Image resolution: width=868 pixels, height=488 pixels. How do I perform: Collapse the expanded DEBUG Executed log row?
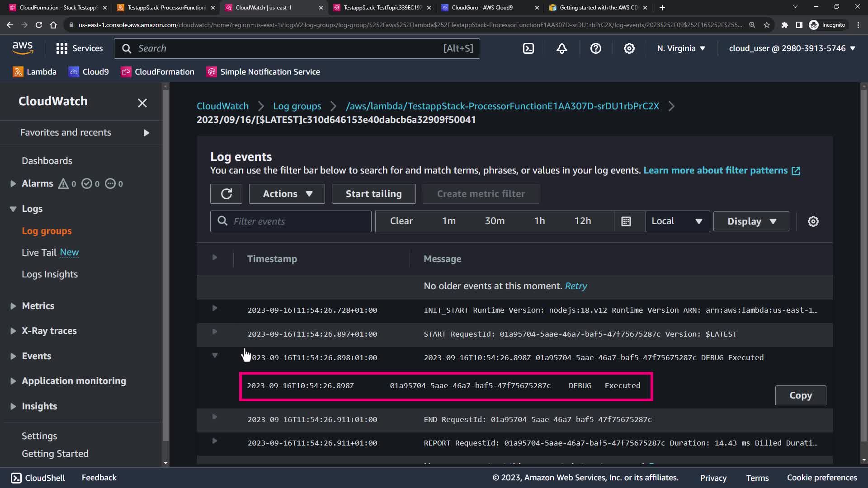point(215,356)
